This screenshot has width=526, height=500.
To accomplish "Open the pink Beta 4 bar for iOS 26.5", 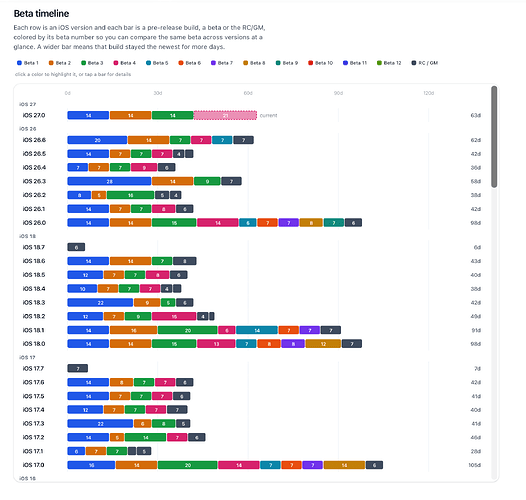I will coord(162,154).
